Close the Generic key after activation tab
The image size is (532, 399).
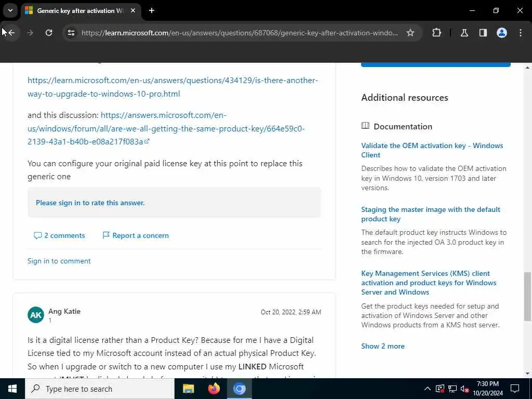[133, 10]
